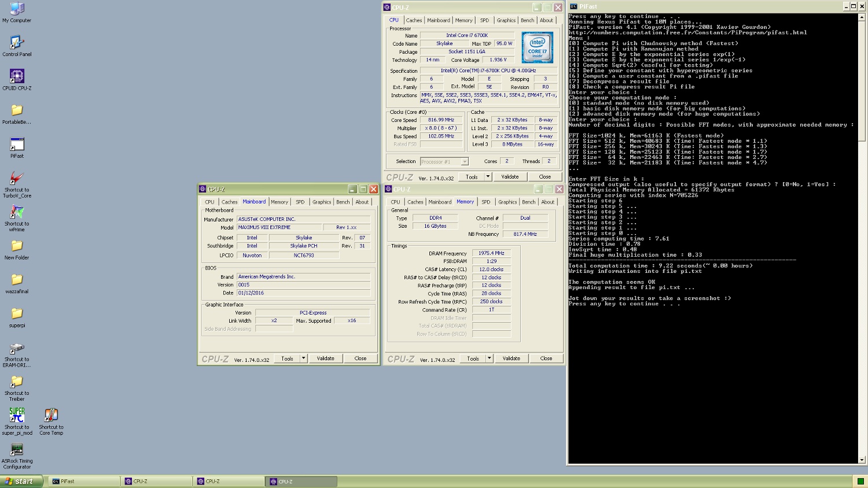868x488 pixels.
Task: Select Memory tab in Mainboard window
Action: pos(279,202)
